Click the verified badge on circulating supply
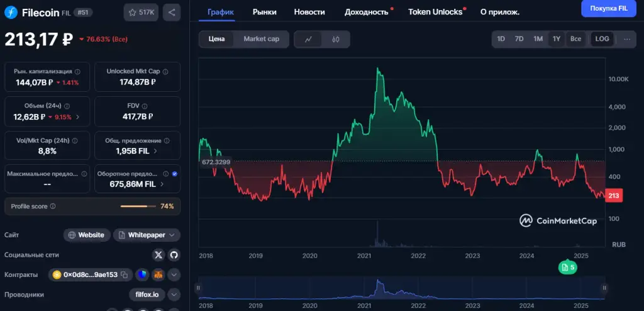 175,174
